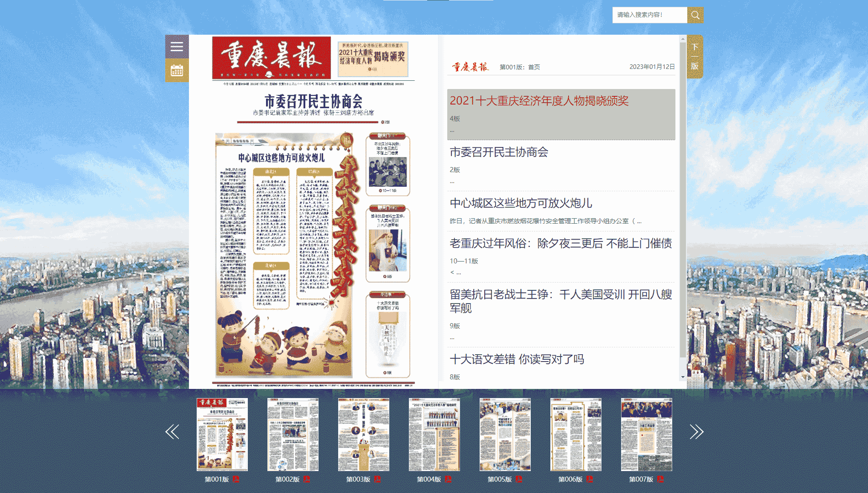Download PDF icon beside 第003版
Viewport: 868px width, 493px height.
coord(377,479)
